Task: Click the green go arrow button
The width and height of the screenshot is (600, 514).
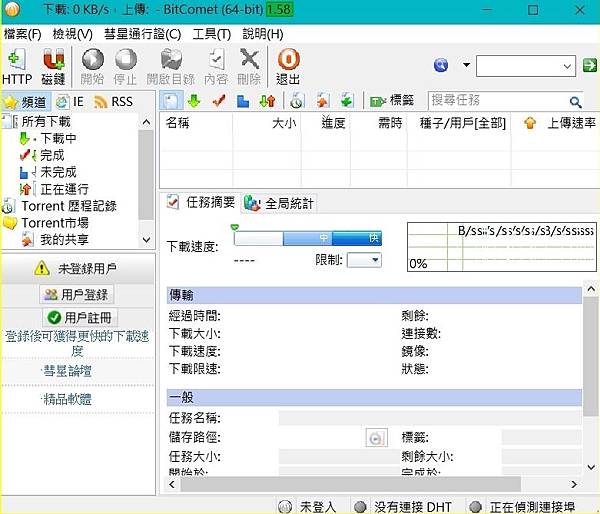Action: pos(590,65)
